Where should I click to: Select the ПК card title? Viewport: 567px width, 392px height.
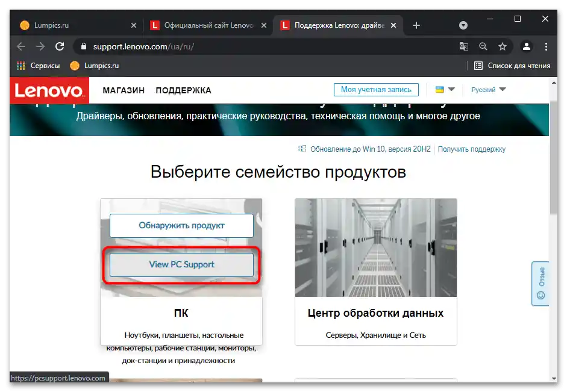181,313
